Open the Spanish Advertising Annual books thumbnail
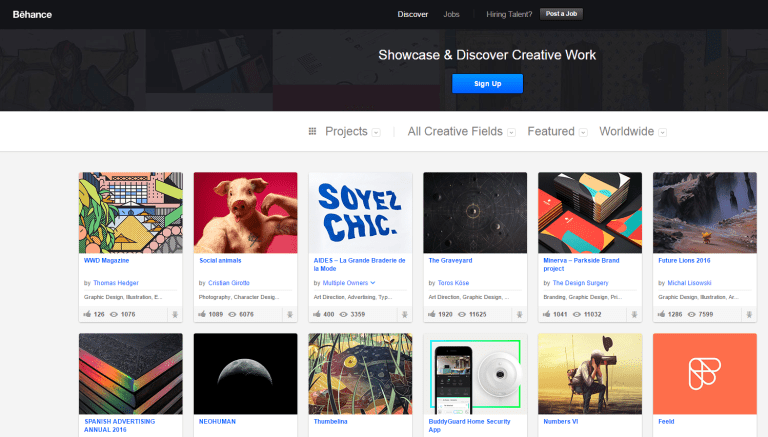The width and height of the screenshot is (768, 437). [x=131, y=374]
